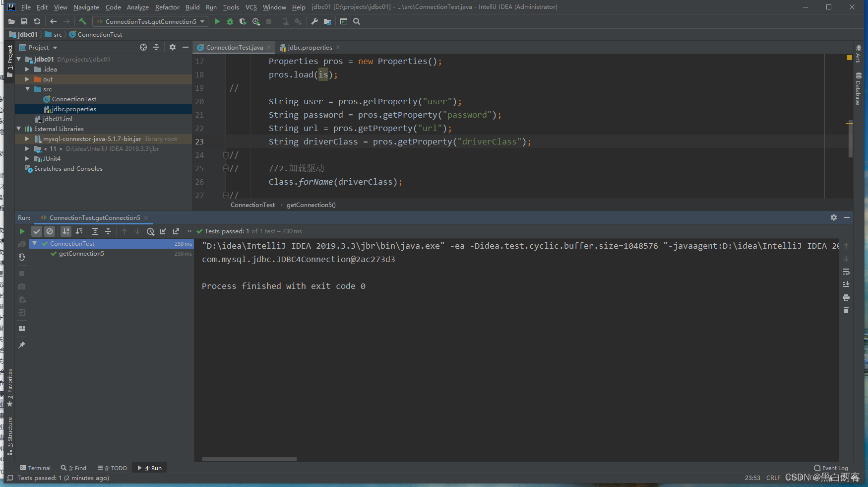The width and height of the screenshot is (868, 487).
Task: Toggle scroll to end of console
Action: point(846,284)
